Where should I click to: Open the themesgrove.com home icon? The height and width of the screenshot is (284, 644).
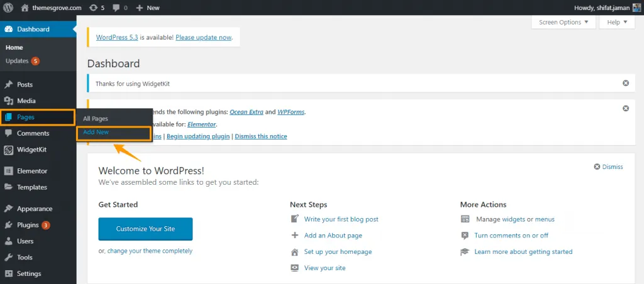(x=25, y=8)
